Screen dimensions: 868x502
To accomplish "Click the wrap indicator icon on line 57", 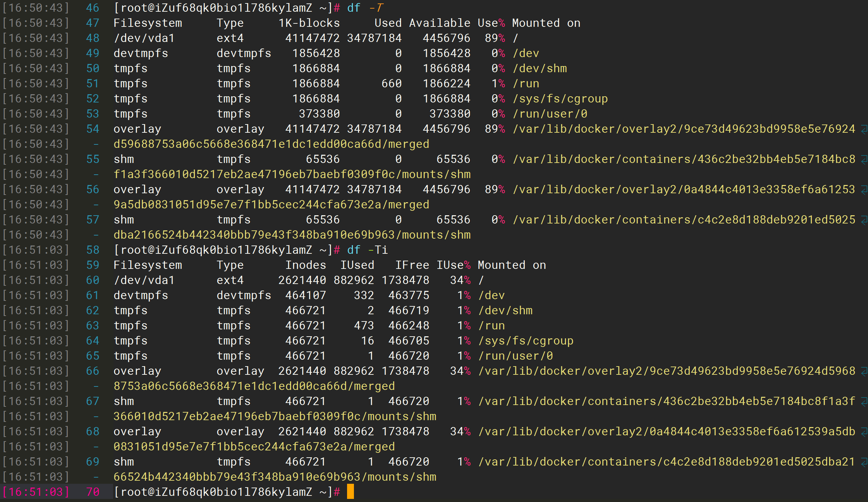I will tap(864, 220).
